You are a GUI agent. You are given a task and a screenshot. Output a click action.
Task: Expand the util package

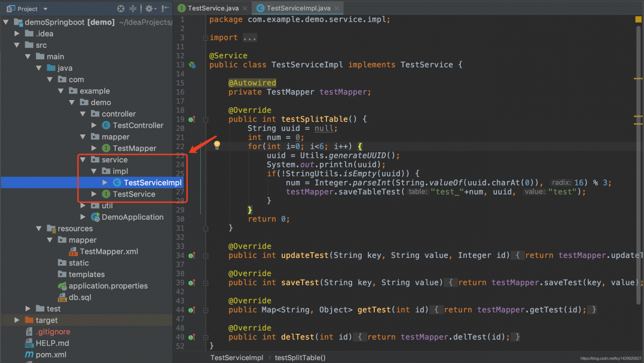(83, 206)
